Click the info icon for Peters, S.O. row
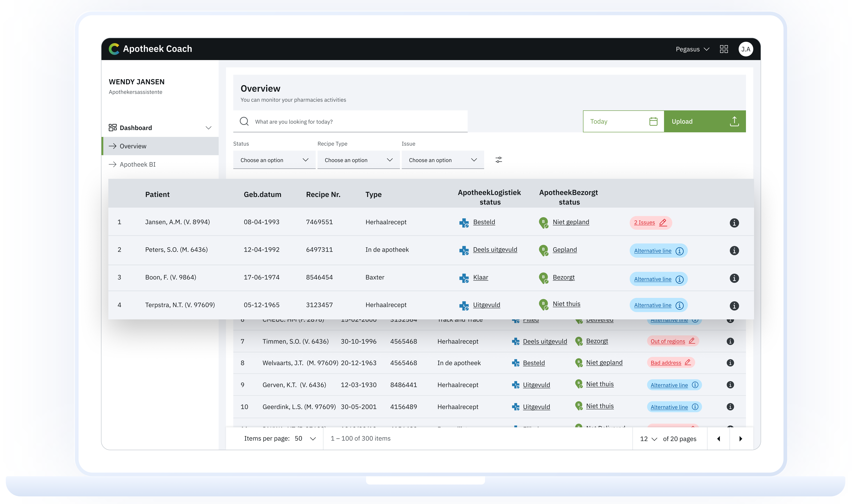The width and height of the screenshot is (852, 504). [x=734, y=251]
